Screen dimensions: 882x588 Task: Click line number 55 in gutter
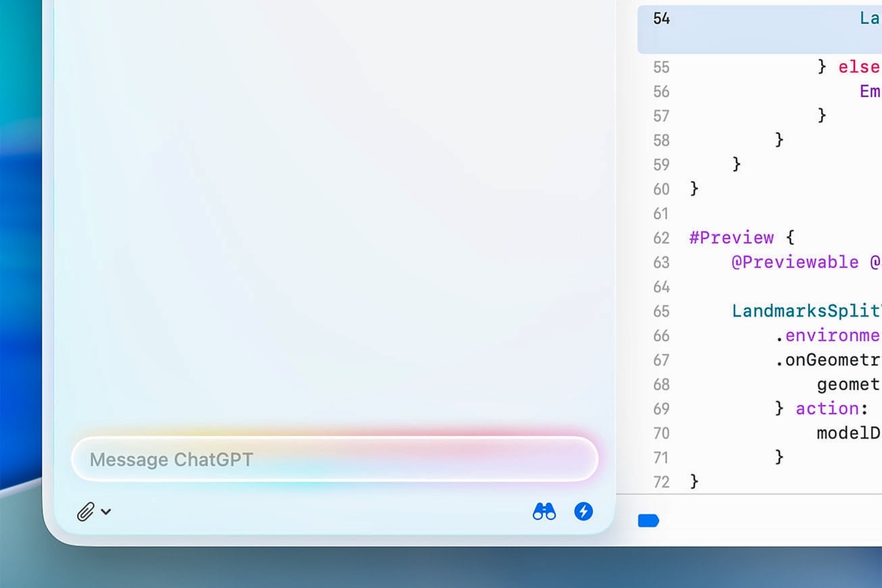662,68
